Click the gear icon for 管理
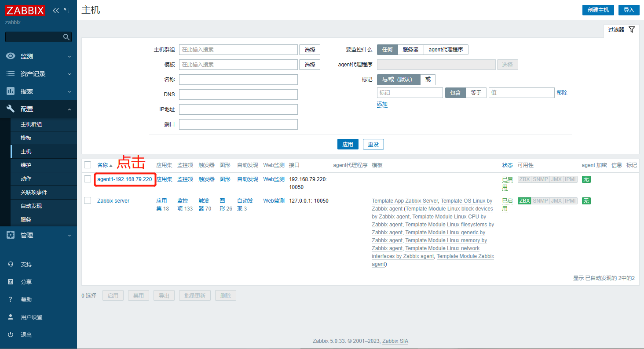This screenshot has height=349, width=644. coord(11,235)
